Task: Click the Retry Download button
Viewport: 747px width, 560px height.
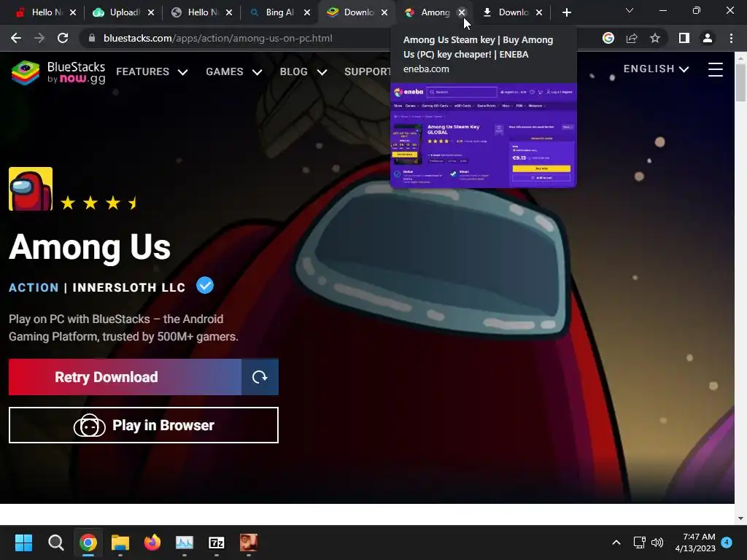Action: [125, 377]
